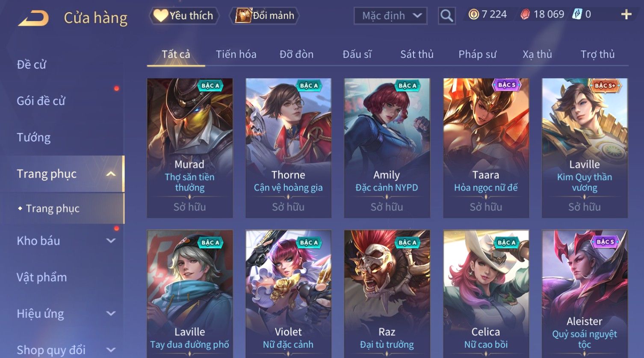This screenshot has width=644, height=358.
Task: Open search with the magnifier icon
Action: (x=446, y=16)
